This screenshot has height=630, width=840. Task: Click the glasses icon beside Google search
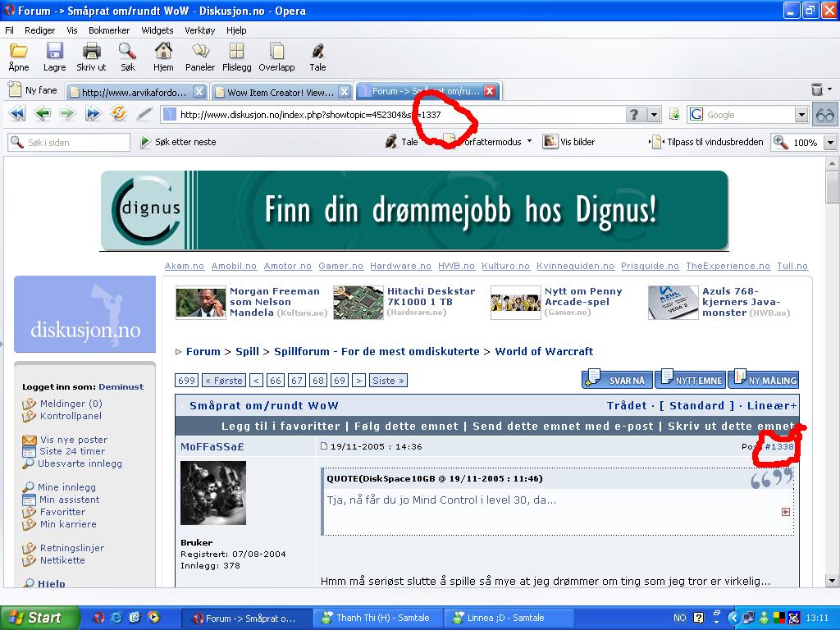[825, 115]
